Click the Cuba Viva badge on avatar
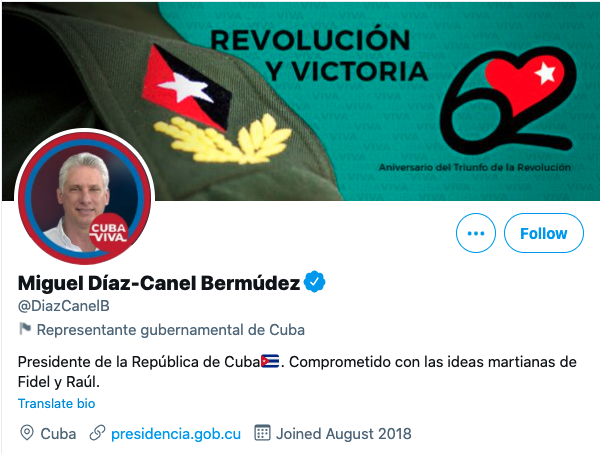 tap(109, 233)
